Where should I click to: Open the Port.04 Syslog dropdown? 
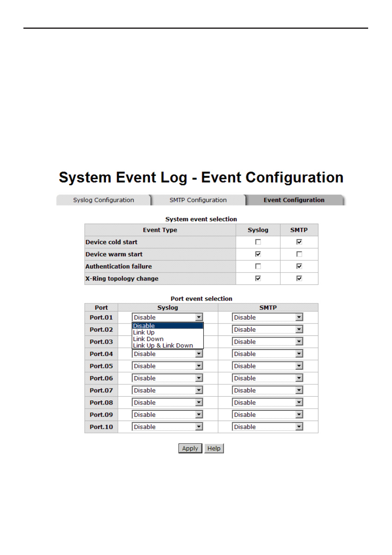click(168, 354)
